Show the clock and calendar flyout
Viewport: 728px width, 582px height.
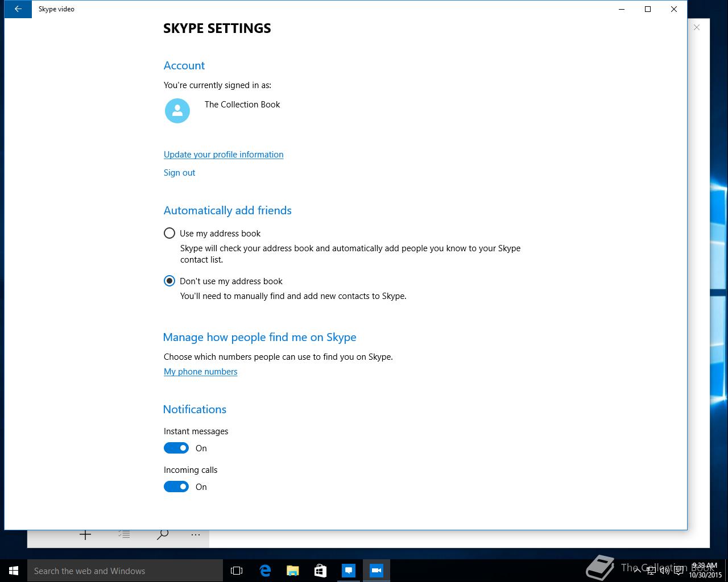pyautogui.click(x=705, y=571)
